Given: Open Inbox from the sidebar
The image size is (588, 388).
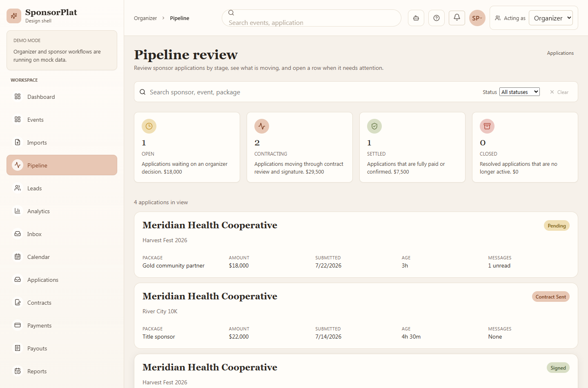Looking at the screenshot, I should coord(62,234).
